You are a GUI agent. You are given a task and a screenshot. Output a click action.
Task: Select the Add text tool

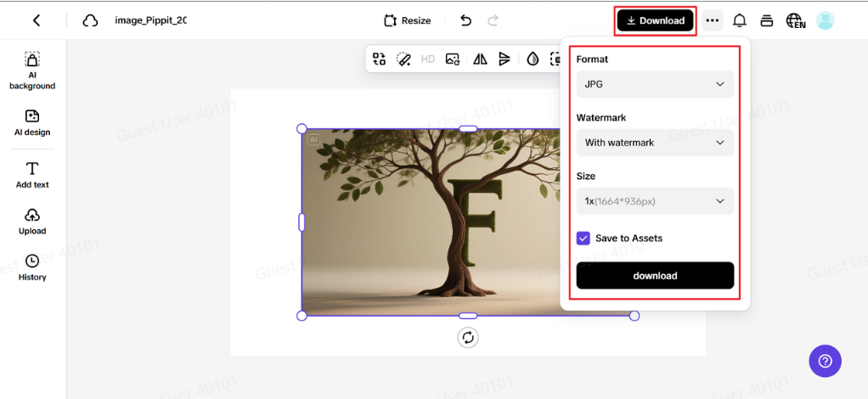[32, 175]
